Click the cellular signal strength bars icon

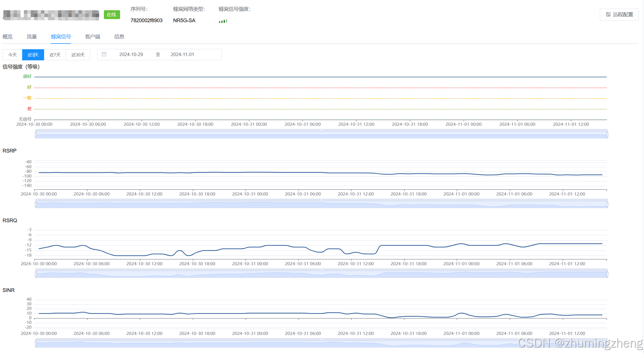(223, 21)
